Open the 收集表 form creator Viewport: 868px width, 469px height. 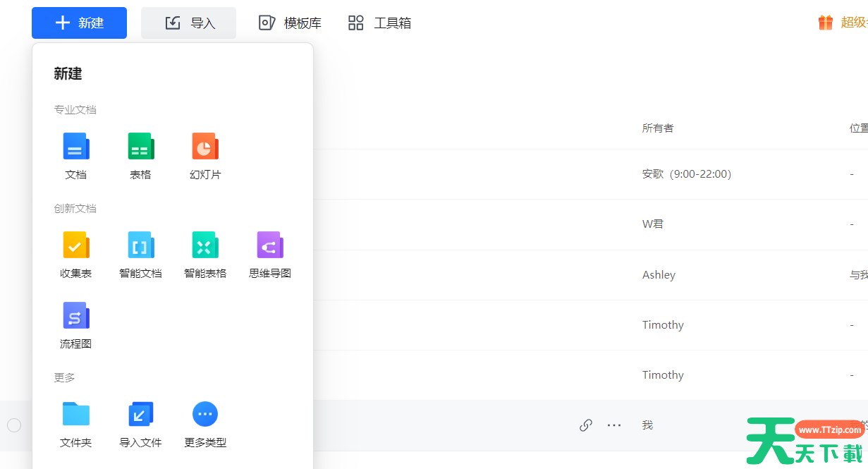tap(76, 245)
